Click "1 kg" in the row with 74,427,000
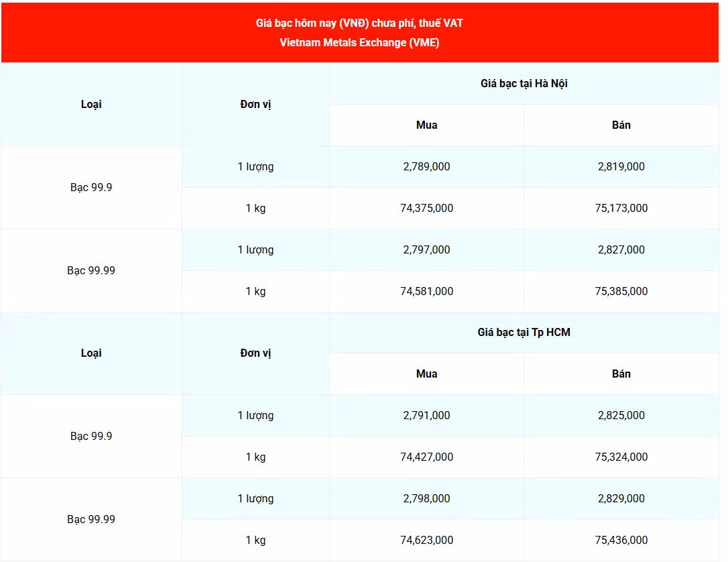 click(255, 457)
